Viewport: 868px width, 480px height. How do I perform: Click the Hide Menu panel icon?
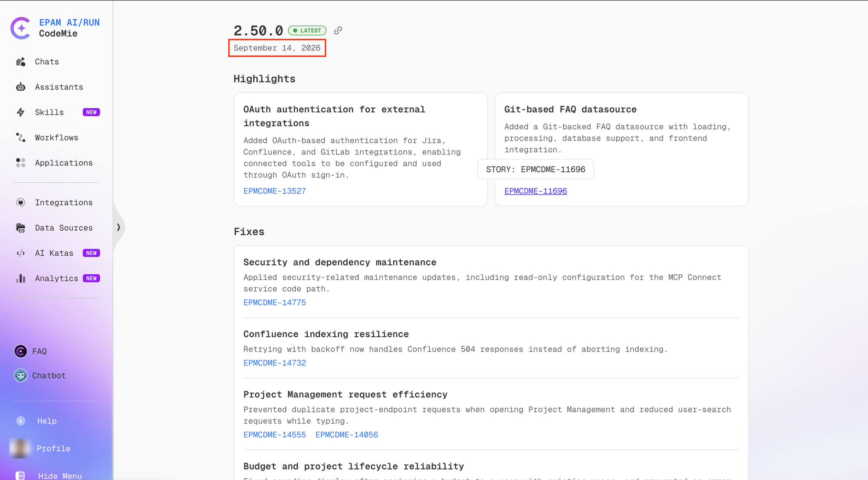click(20, 476)
